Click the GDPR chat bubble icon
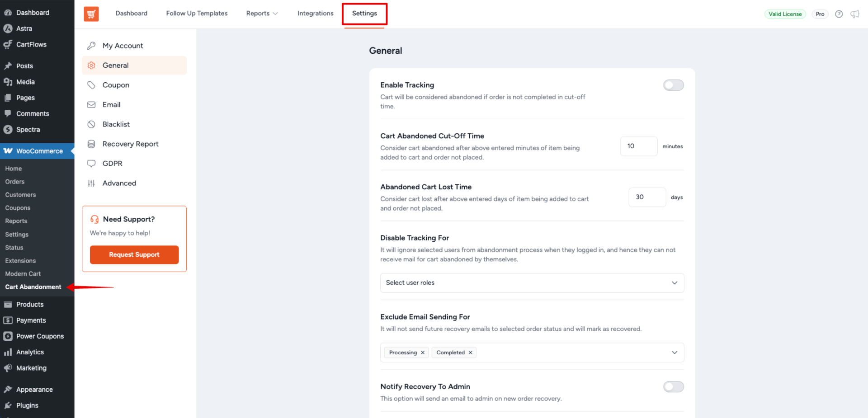This screenshot has height=418, width=868. [91, 164]
